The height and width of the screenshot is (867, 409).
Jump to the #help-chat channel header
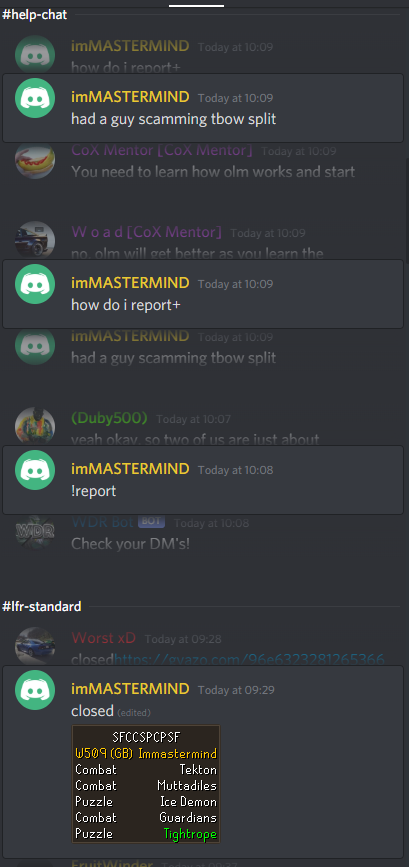34,15
